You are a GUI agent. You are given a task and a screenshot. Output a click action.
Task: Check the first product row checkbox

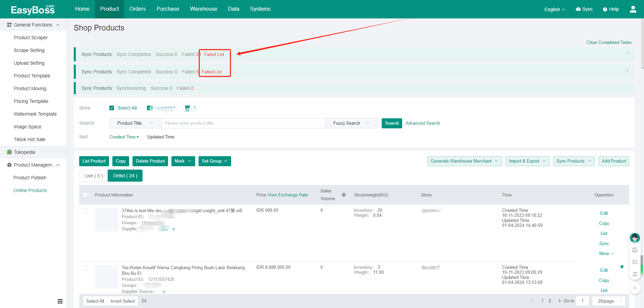pyautogui.click(x=86, y=211)
